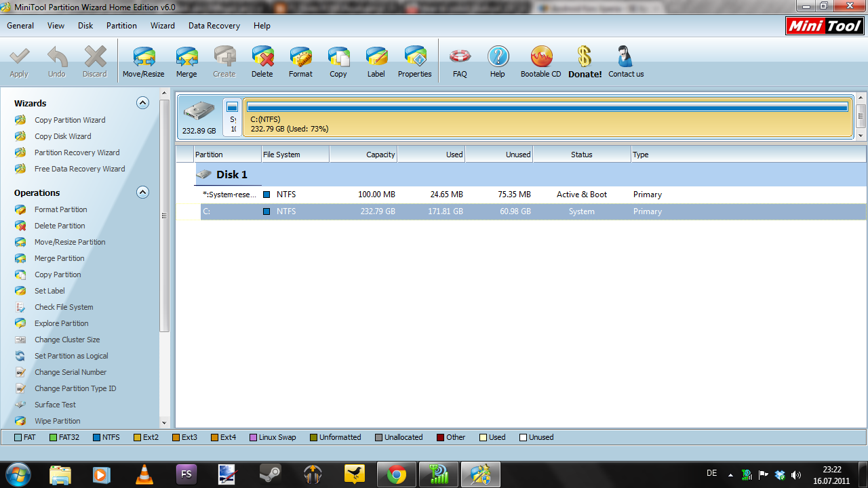
Task: Click Change Cluster Size operation
Action: 67,340
